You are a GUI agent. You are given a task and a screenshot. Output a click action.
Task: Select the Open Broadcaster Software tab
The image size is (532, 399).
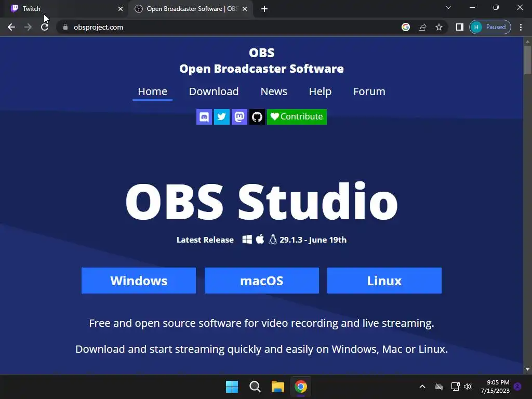coord(190,9)
